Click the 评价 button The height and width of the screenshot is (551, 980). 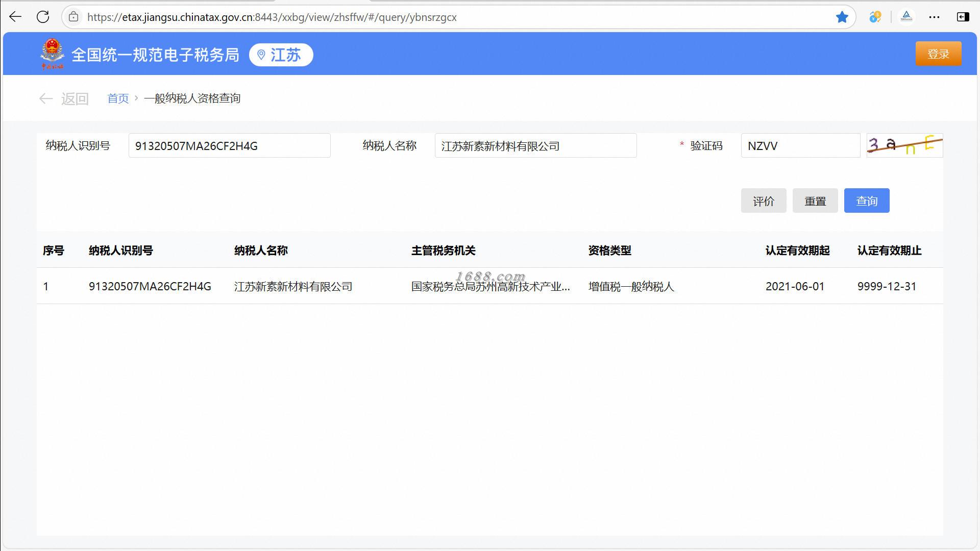point(763,201)
